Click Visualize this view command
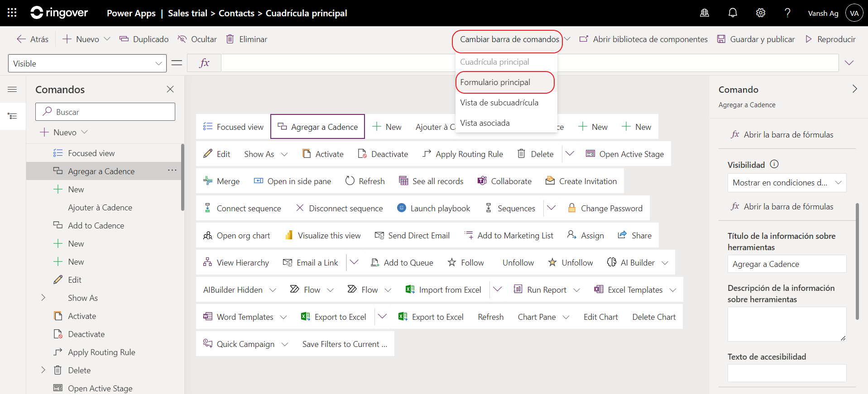The image size is (868, 394). pos(322,235)
